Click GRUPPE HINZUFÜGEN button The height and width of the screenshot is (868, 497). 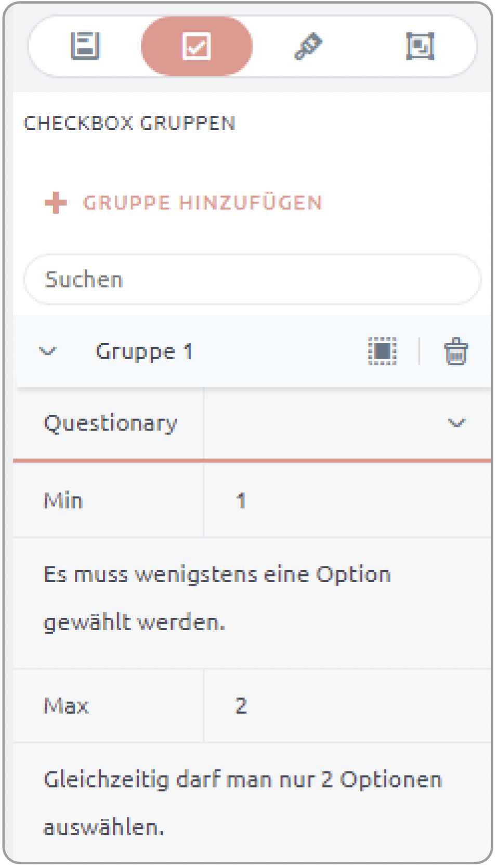point(184,203)
